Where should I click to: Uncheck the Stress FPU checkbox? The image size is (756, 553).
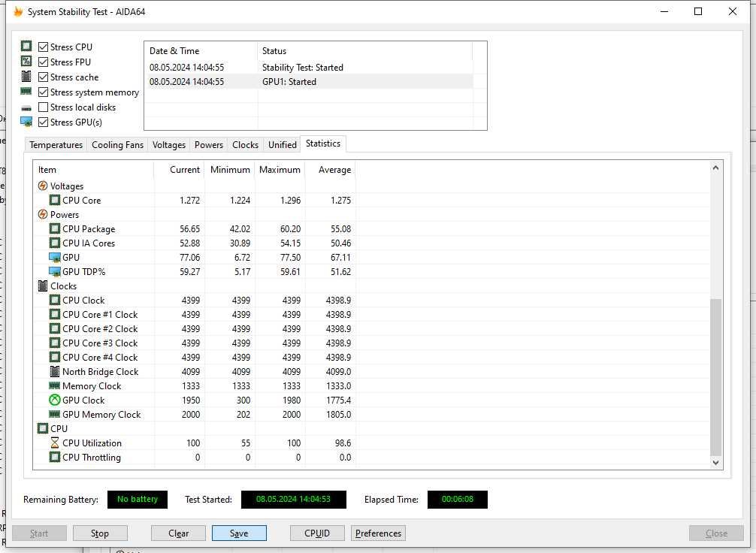[44, 62]
